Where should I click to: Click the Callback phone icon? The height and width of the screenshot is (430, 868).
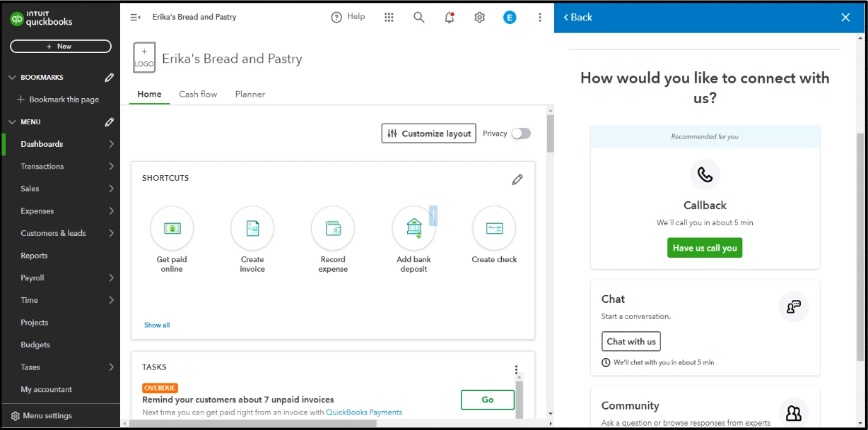click(x=705, y=174)
